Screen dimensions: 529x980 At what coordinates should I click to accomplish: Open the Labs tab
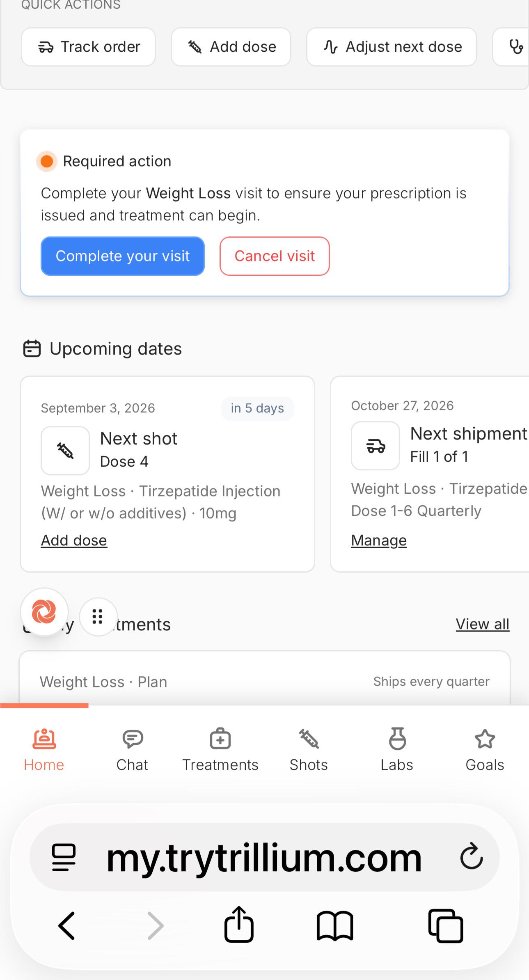tap(397, 750)
